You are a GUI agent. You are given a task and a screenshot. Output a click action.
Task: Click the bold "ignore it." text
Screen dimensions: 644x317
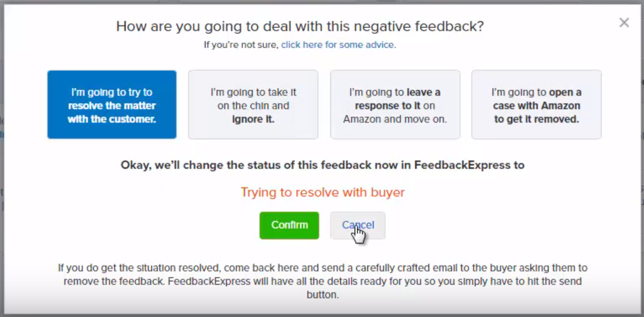click(253, 119)
